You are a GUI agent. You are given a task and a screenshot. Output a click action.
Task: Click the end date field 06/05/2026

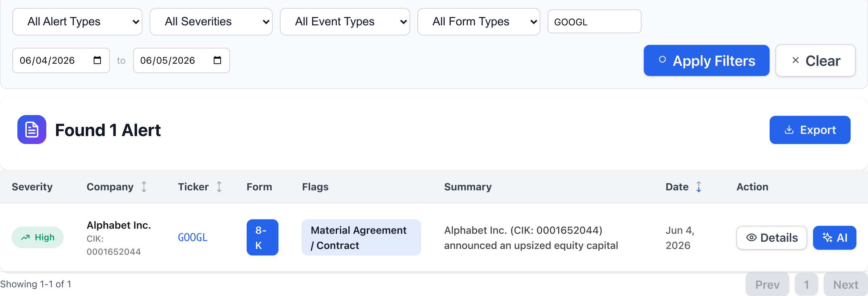[182, 60]
